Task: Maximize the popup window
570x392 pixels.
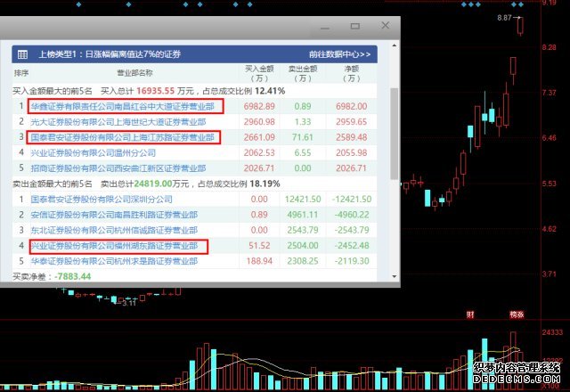Action: [354, 26]
